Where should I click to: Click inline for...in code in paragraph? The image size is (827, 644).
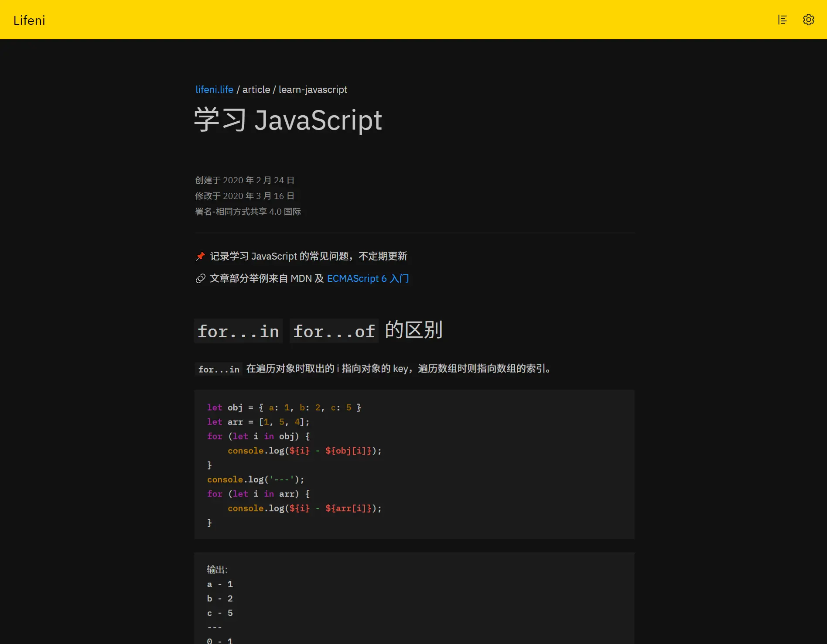[x=219, y=369]
